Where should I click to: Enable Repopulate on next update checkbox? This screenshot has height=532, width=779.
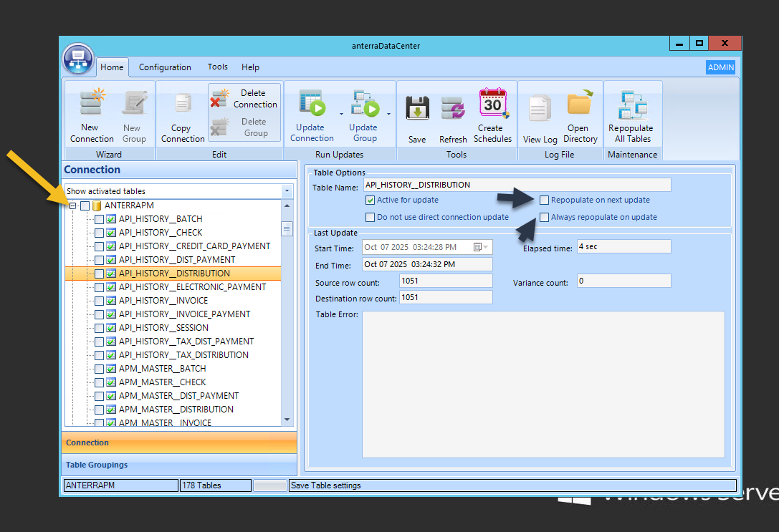545,200
